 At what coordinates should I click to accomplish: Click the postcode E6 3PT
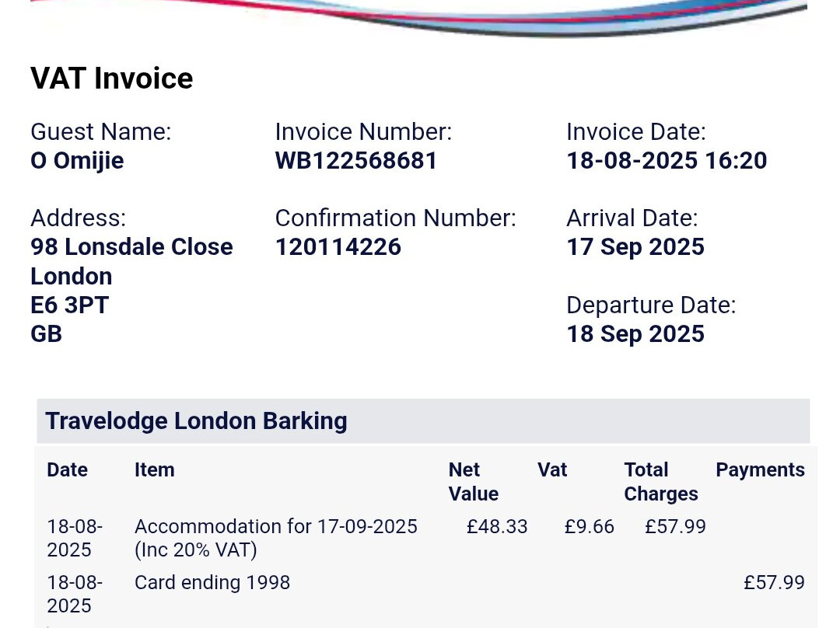(69, 305)
